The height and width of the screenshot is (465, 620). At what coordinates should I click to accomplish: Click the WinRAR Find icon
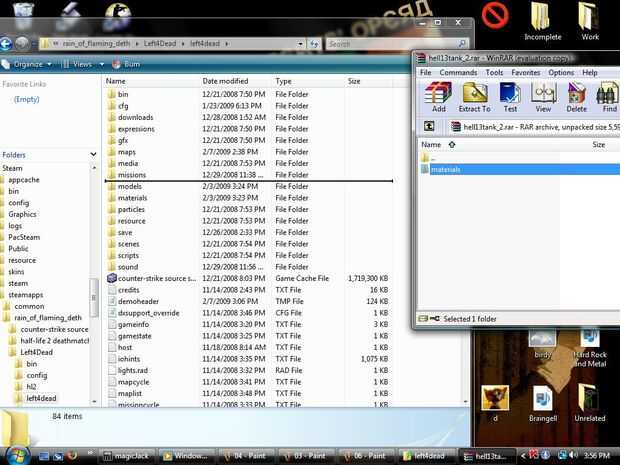[x=609, y=97]
